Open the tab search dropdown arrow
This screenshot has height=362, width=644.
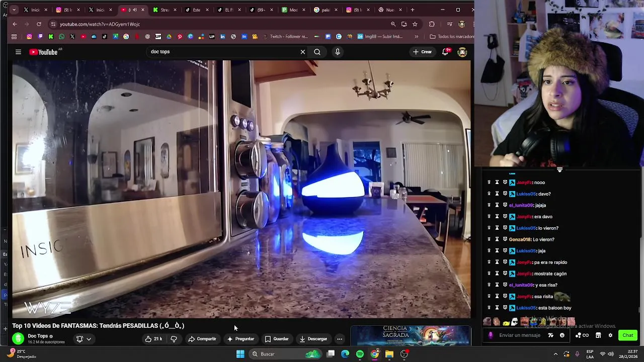tap(14, 10)
